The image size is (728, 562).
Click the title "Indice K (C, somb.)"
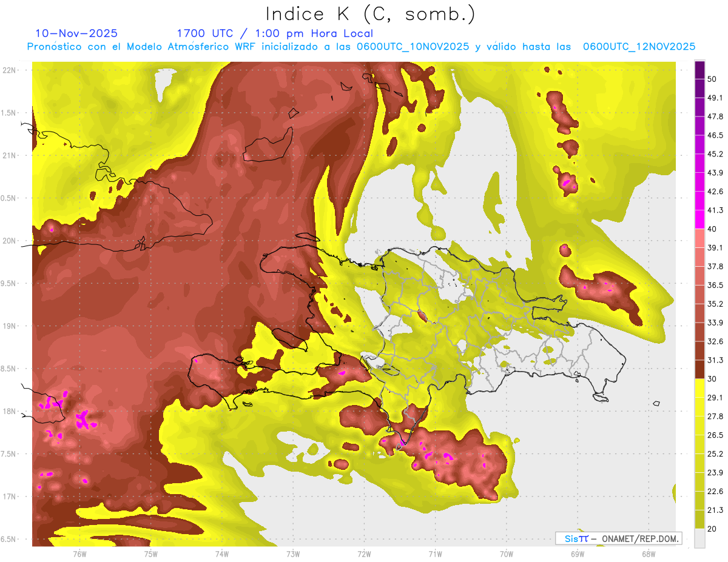[x=370, y=14]
